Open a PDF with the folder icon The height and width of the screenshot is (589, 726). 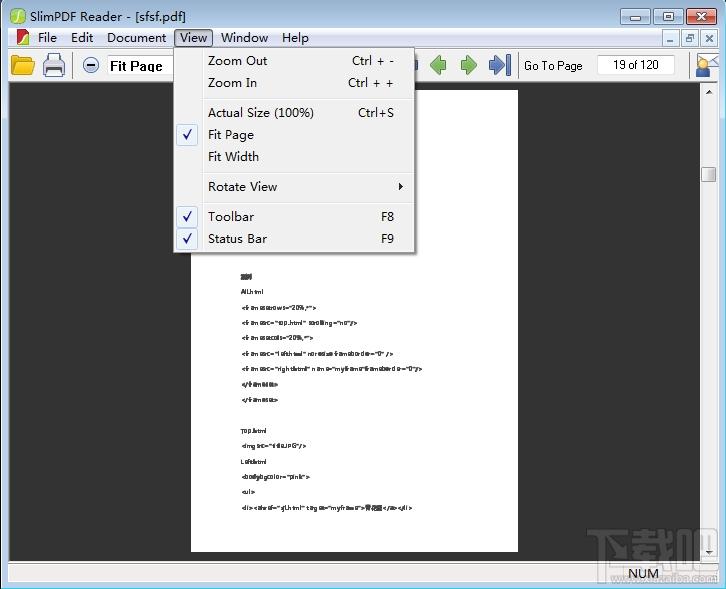pos(23,65)
